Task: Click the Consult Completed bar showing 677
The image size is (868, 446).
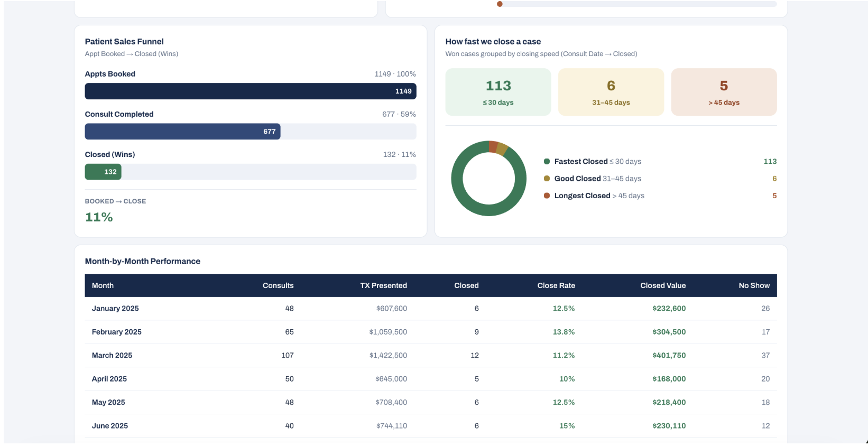Action: pyautogui.click(x=182, y=132)
